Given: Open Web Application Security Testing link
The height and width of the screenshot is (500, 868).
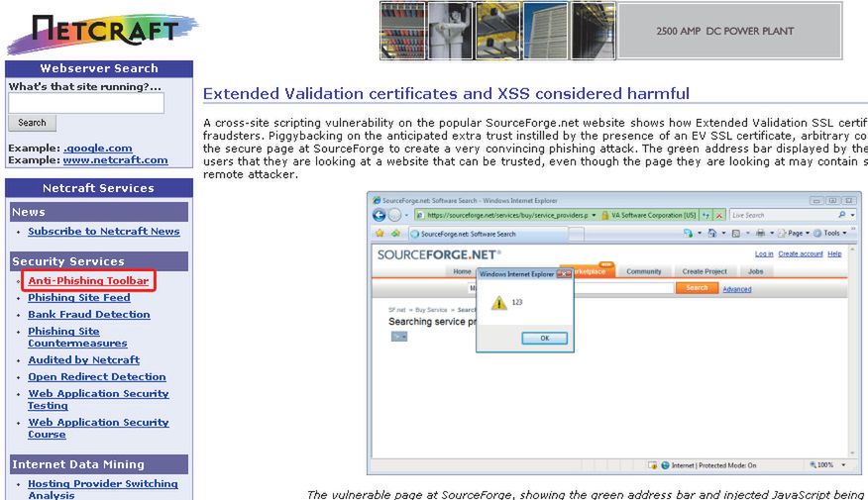Looking at the screenshot, I should (x=98, y=399).
